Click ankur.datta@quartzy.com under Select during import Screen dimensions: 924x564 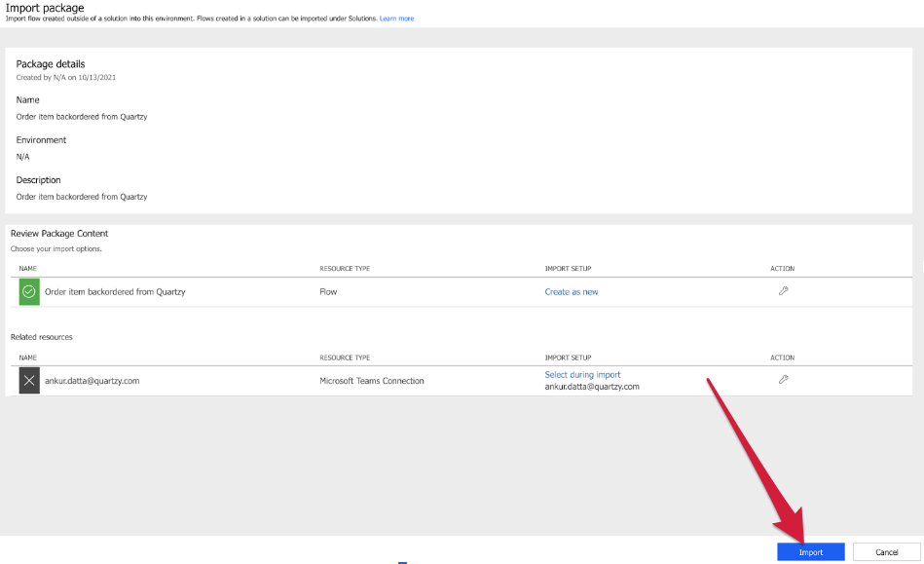tap(592, 387)
